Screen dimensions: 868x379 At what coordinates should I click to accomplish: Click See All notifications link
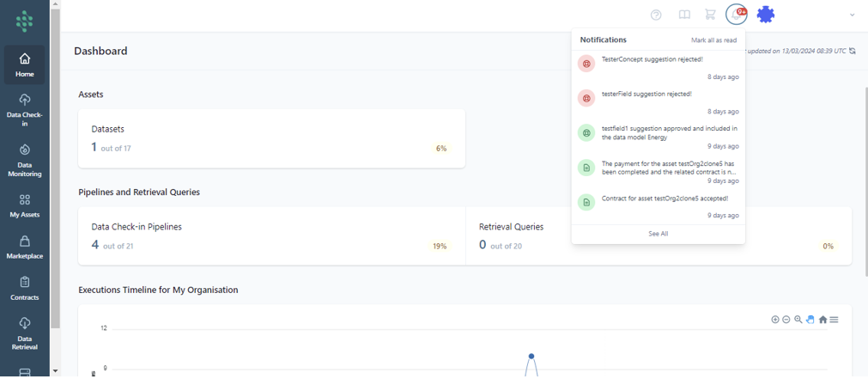click(x=658, y=234)
